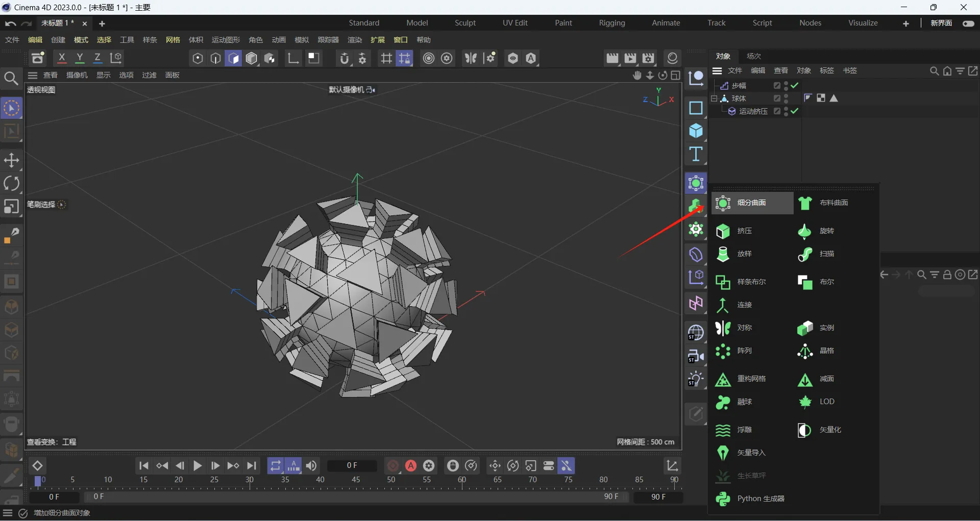Click the 新界面 button

coord(941,23)
